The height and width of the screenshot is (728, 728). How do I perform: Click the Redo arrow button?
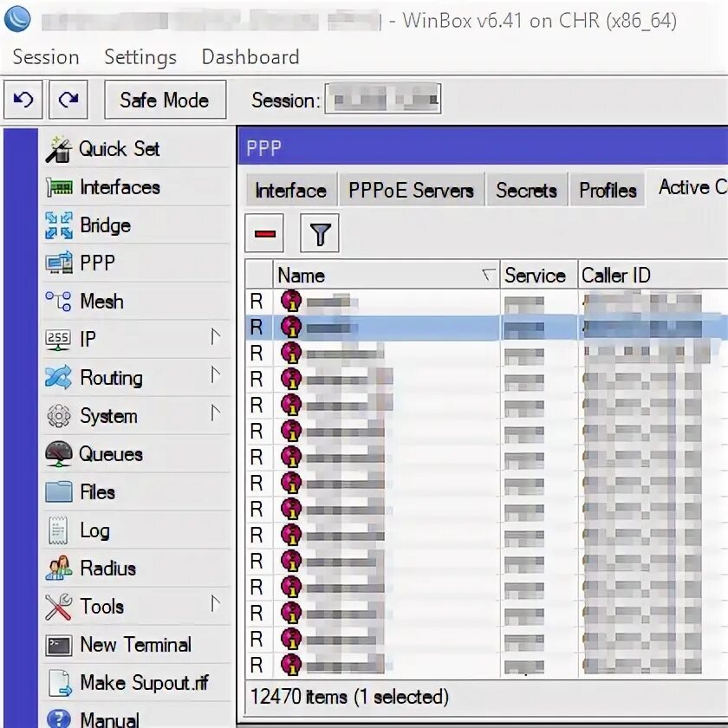tap(68, 100)
